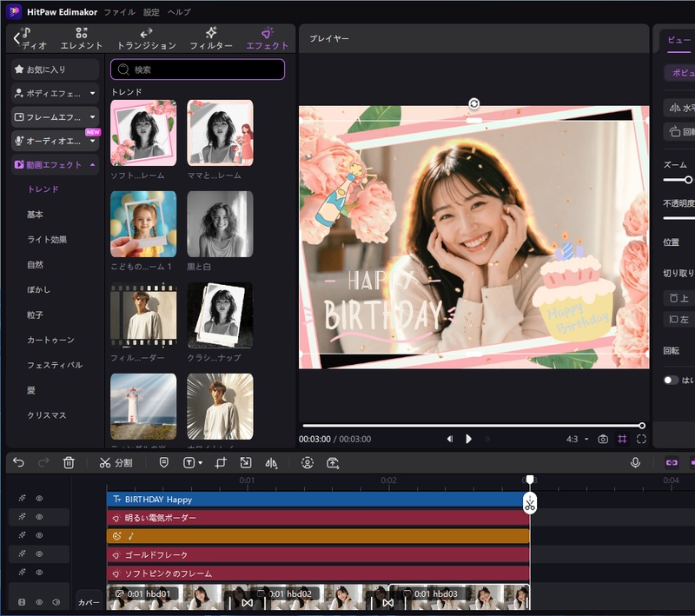Open the 設定 menu

pyautogui.click(x=151, y=12)
